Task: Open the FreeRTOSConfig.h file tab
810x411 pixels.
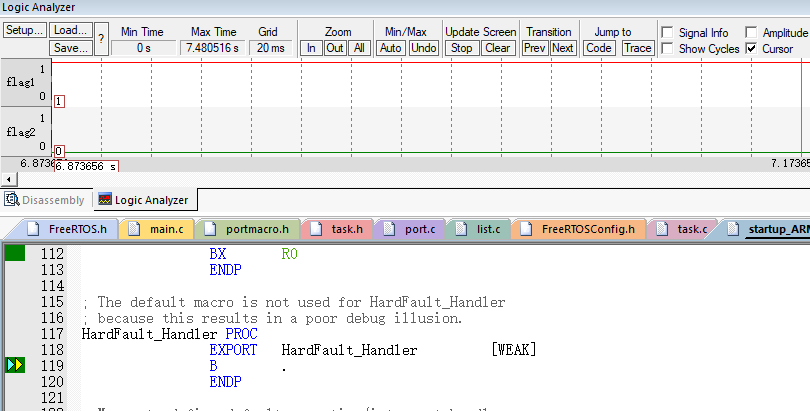Action: point(578,229)
